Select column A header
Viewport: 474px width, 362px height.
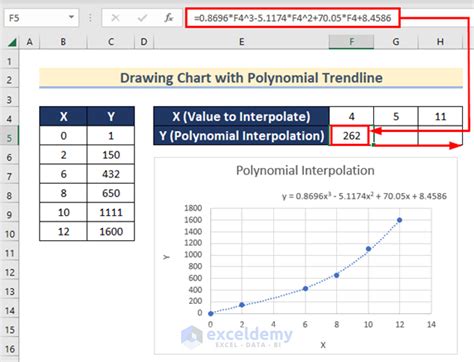tap(29, 42)
